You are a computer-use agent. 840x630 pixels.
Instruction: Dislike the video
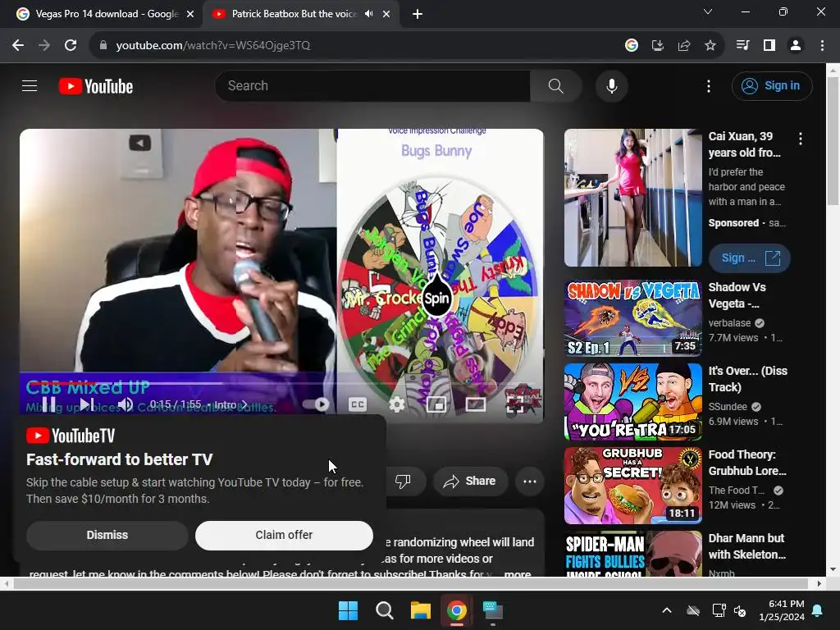pos(403,481)
